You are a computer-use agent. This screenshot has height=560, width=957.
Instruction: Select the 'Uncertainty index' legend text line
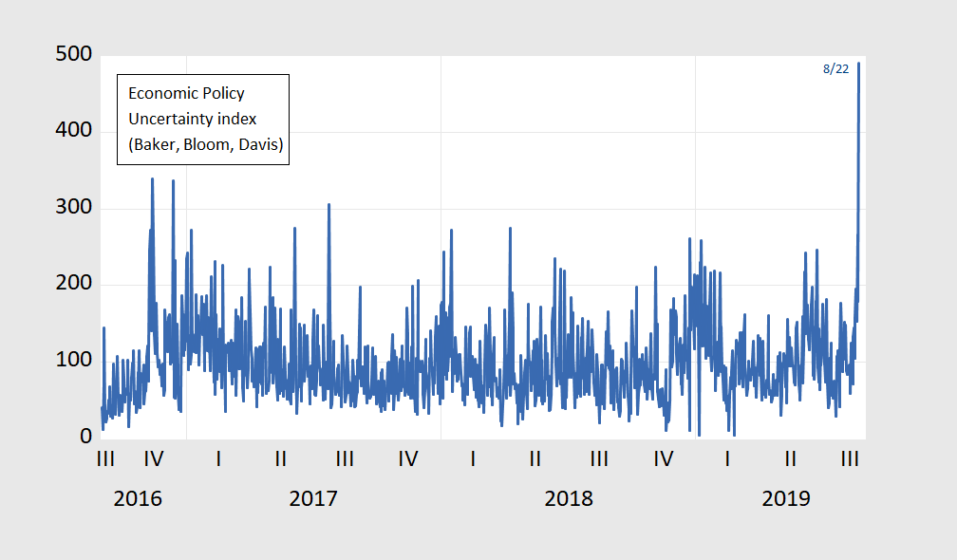pos(192,119)
